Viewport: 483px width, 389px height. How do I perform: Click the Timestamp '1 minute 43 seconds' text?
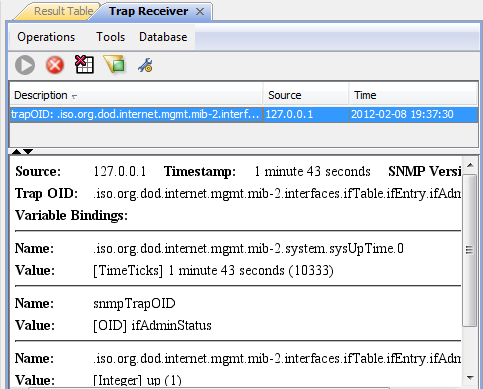coord(312,172)
